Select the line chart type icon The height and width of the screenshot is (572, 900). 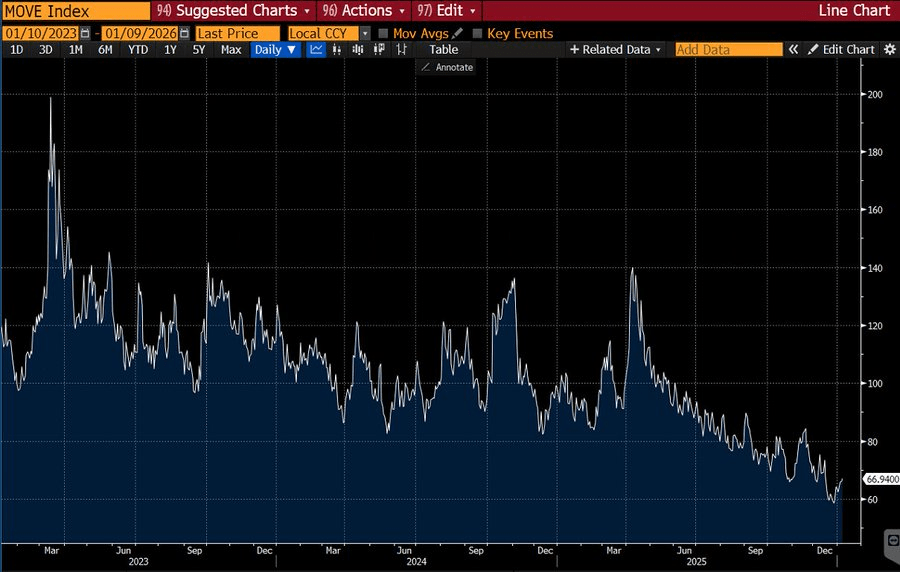316,49
